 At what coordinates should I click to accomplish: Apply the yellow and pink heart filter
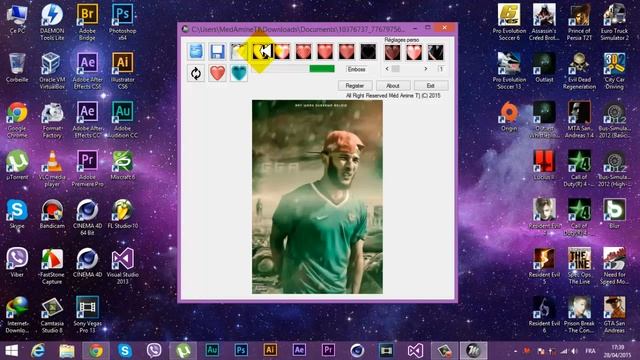click(x=282, y=52)
